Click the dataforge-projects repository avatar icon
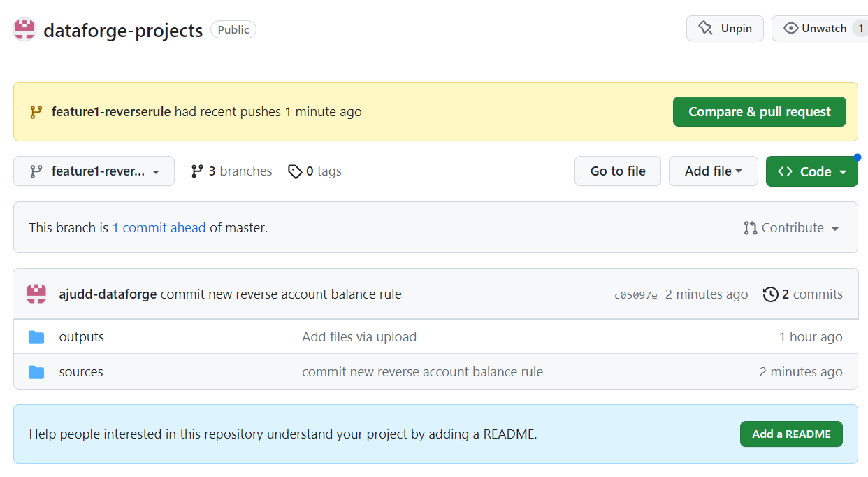The height and width of the screenshot is (477, 868). coord(24,30)
